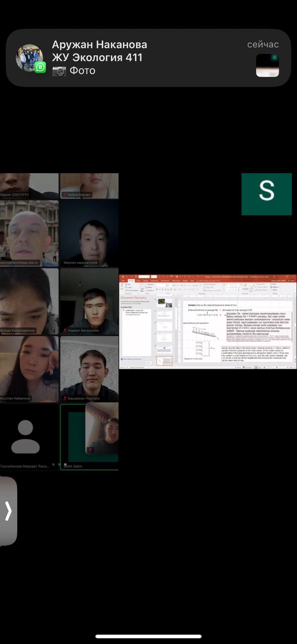The height and width of the screenshot is (644, 297).
Task: Click recovered file entry under Available Files
Action: (137, 312)
